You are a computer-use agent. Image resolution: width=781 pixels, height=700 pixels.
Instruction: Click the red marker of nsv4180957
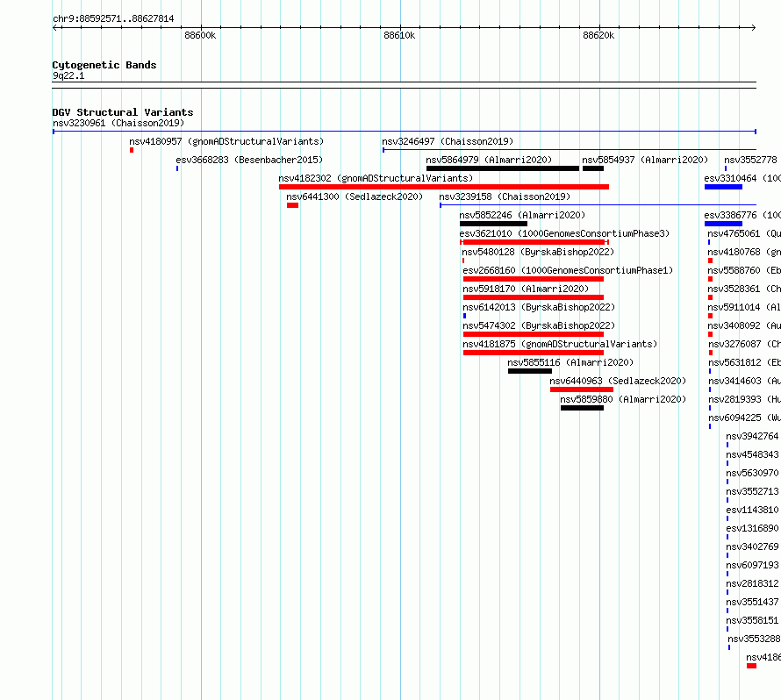pos(132,150)
